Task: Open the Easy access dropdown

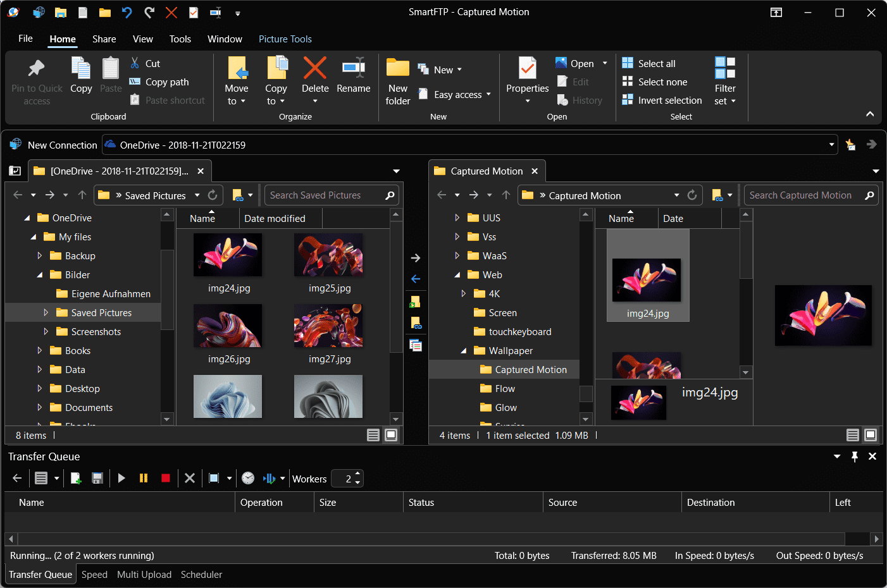Action: pos(488,94)
